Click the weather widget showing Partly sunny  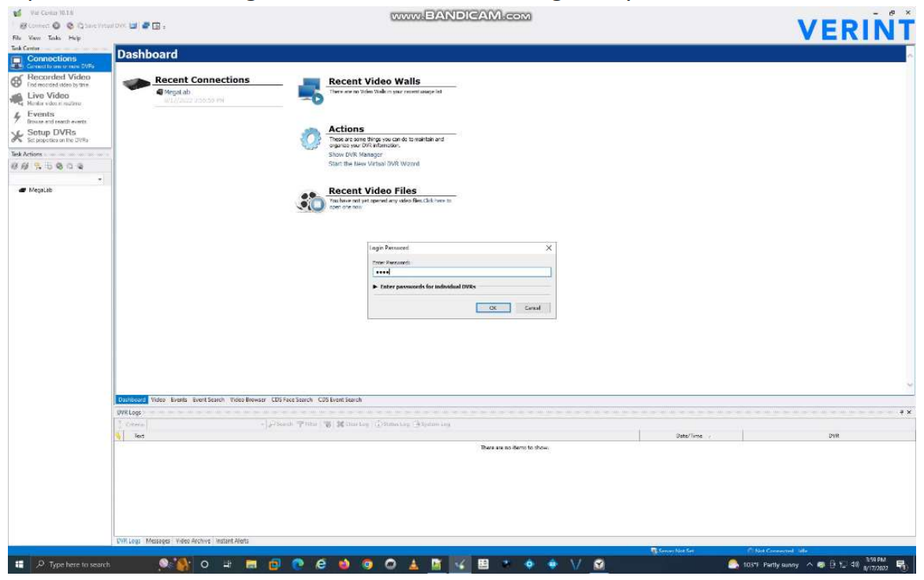coord(764,564)
